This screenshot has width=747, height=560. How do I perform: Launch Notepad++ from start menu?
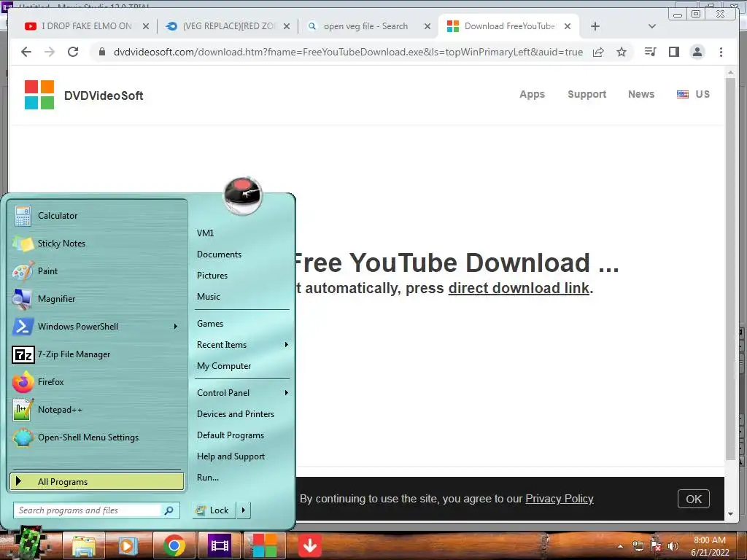tap(97, 410)
